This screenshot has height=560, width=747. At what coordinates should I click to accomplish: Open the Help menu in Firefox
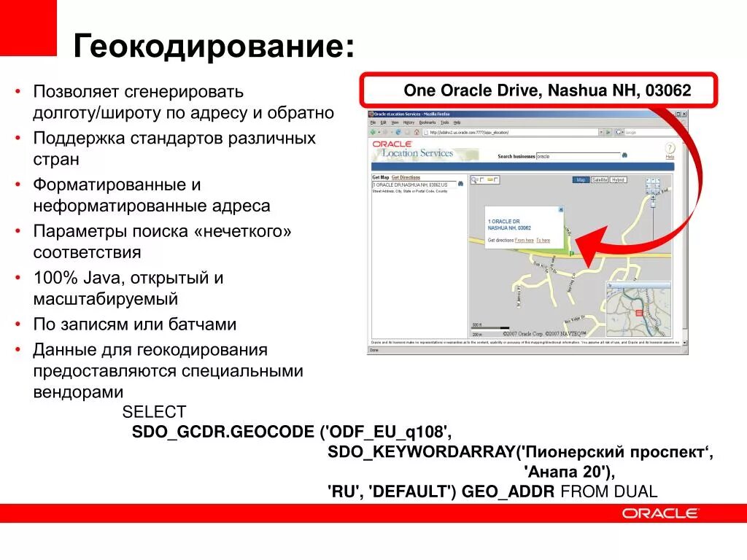[457, 122]
